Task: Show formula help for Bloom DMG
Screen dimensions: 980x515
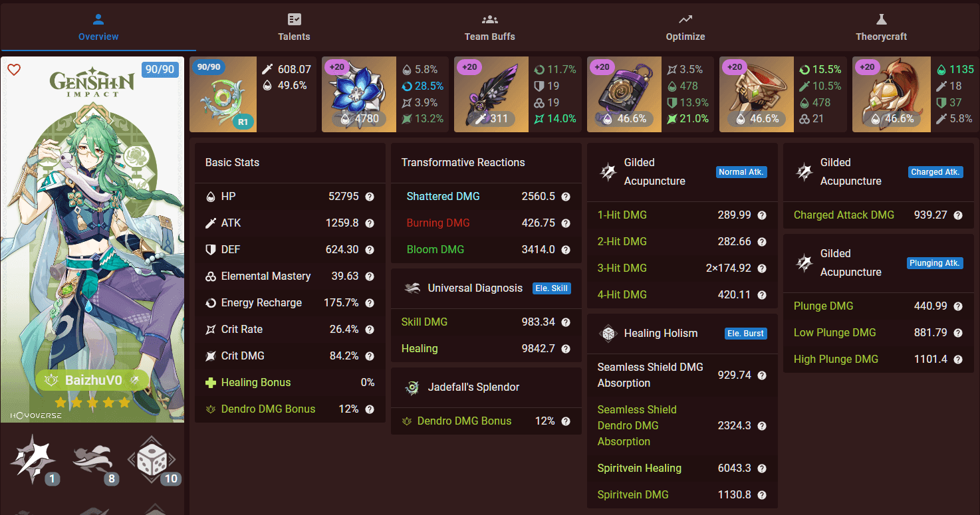Action: [566, 250]
